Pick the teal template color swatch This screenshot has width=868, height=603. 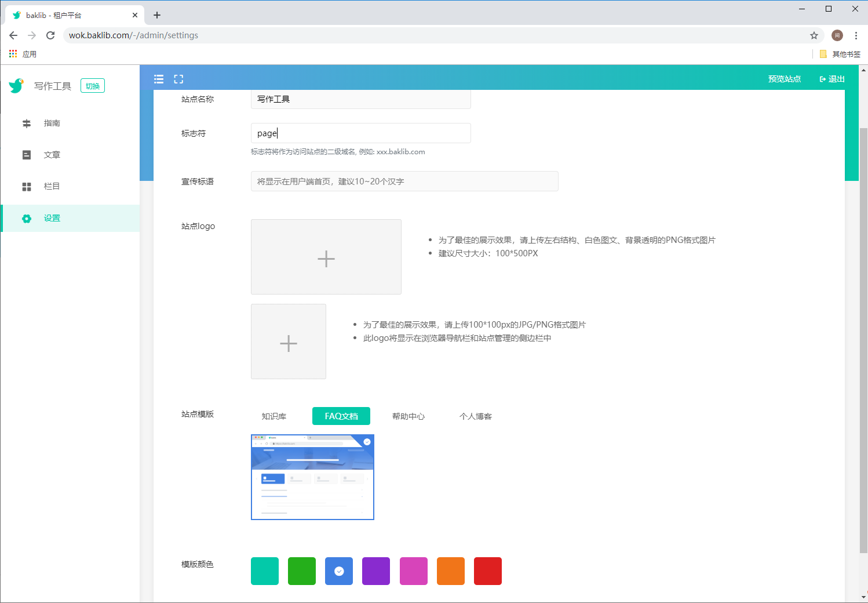(x=265, y=571)
